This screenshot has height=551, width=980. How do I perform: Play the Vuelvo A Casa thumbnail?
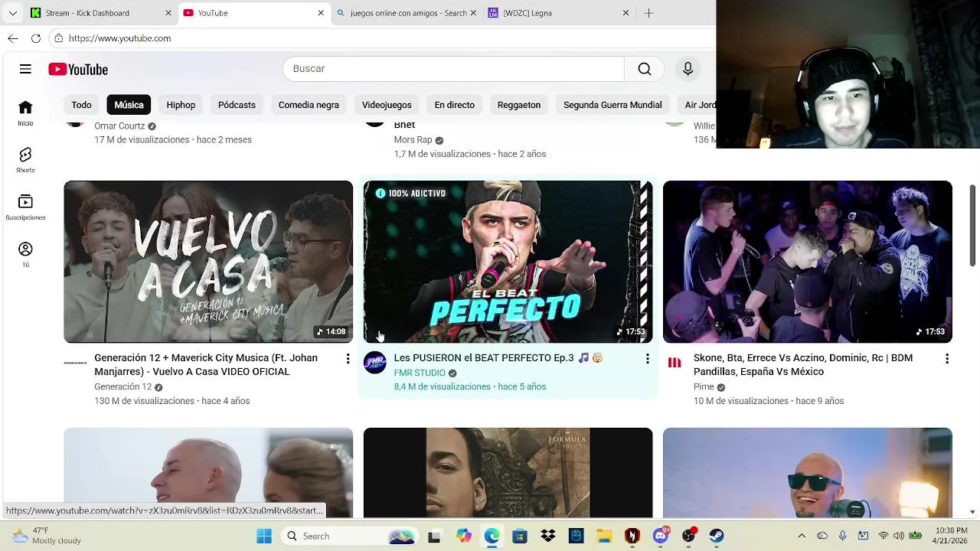point(208,262)
